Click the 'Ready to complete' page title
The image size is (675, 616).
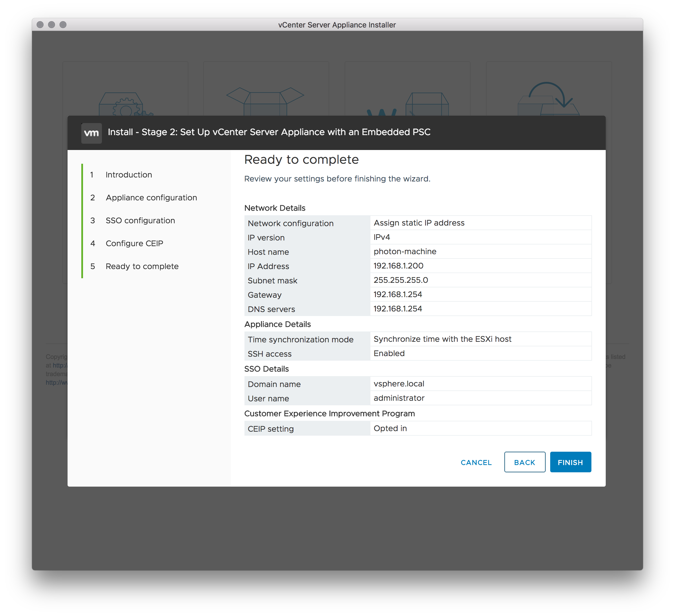pyautogui.click(x=301, y=159)
